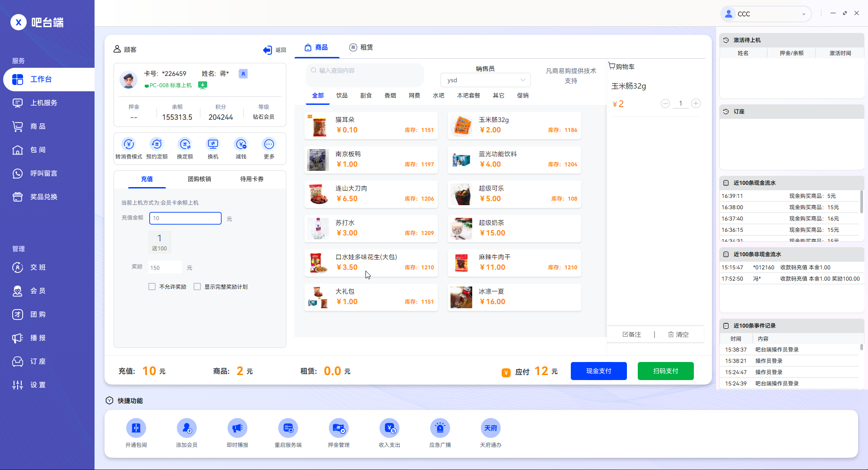Click the green 扫码支付 button
Image resolution: width=868 pixels, height=470 pixels.
[665, 371]
